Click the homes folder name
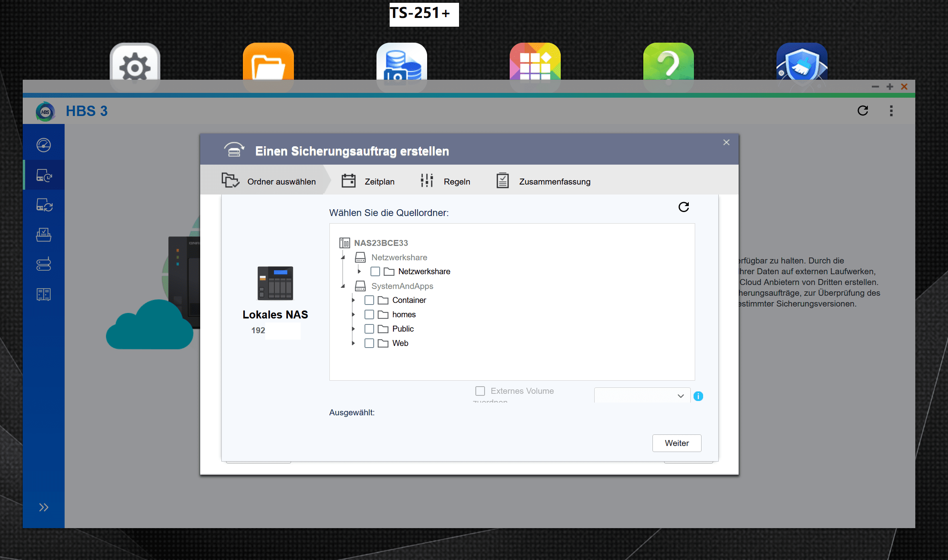948x560 pixels. tap(404, 314)
